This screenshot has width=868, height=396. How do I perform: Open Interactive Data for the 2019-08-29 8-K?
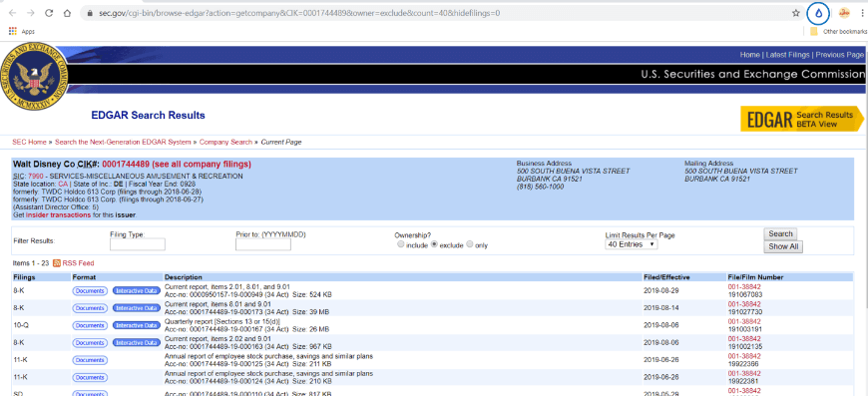(x=136, y=291)
